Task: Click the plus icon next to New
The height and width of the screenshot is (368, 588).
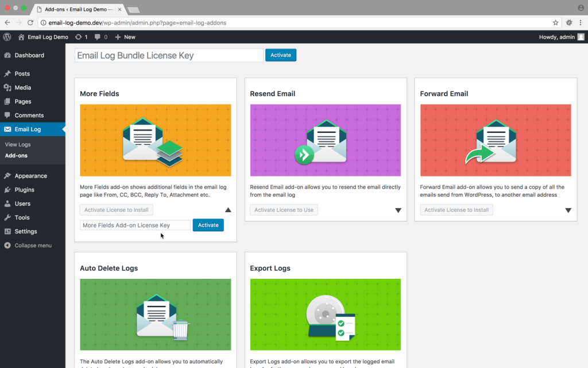Action: pyautogui.click(x=118, y=37)
